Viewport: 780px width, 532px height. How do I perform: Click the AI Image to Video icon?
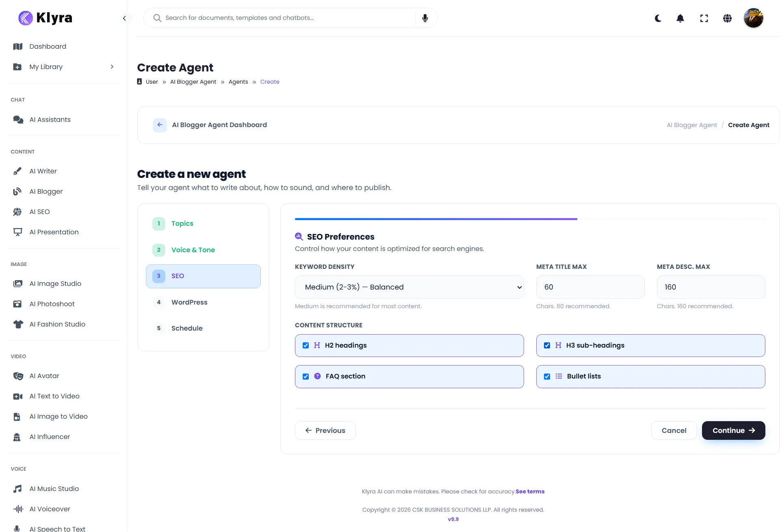(17, 416)
